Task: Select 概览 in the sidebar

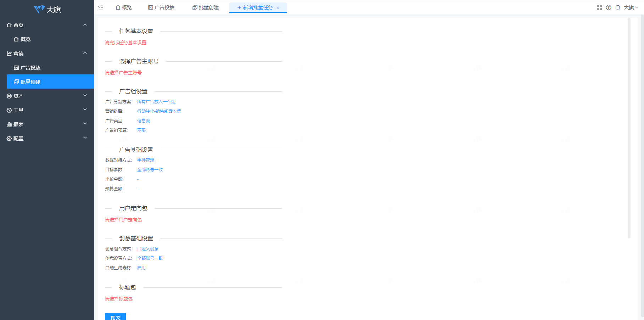Action: point(25,39)
